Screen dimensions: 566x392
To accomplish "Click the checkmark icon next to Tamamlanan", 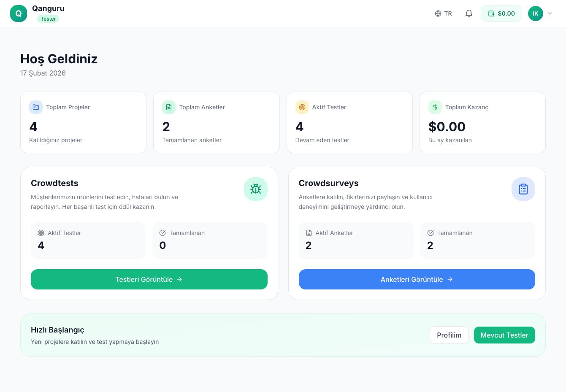I will 162,232.
